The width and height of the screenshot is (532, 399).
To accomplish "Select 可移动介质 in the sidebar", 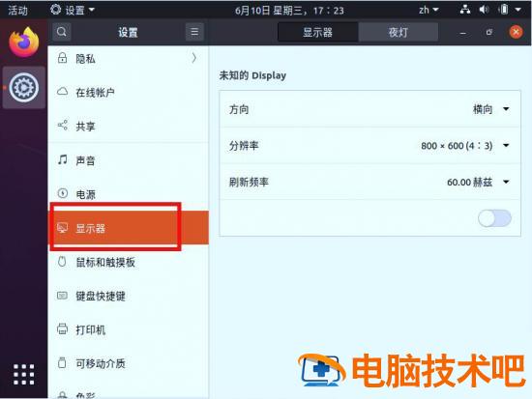I will [x=129, y=363].
